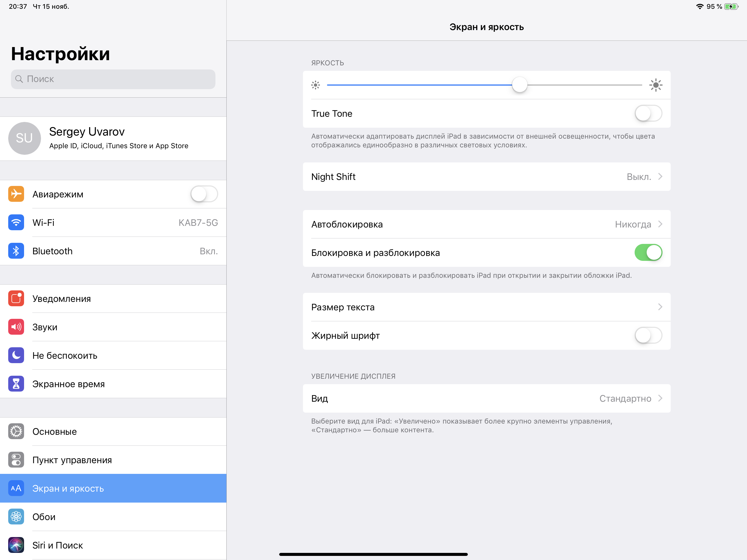
Task: Tap the Не беспокоить moon icon
Action: click(16, 355)
